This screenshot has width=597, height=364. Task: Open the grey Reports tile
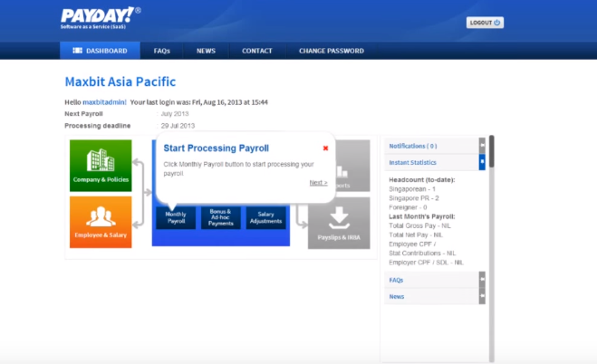click(x=352, y=166)
